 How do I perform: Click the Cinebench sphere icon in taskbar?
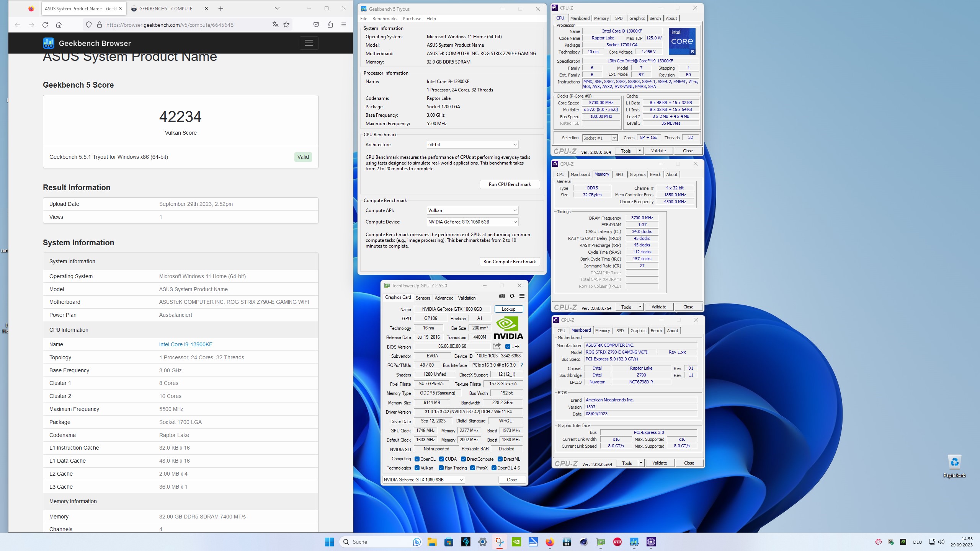pyautogui.click(x=584, y=542)
